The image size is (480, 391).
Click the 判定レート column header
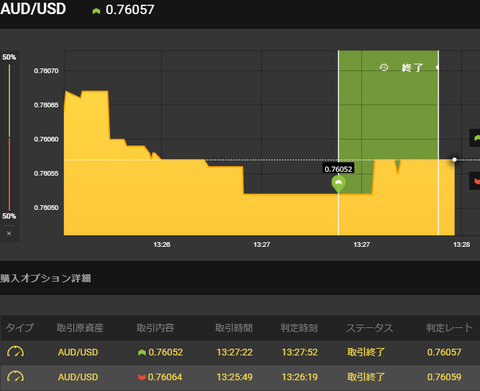[x=449, y=328]
